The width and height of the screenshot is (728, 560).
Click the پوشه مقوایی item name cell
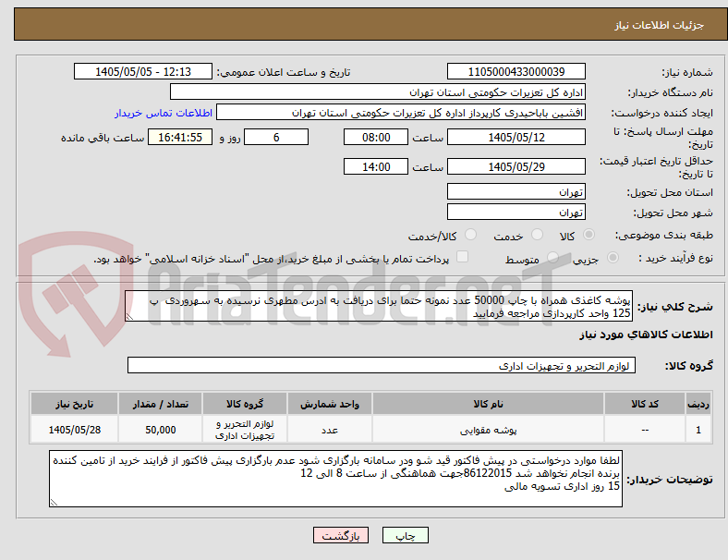click(x=488, y=430)
